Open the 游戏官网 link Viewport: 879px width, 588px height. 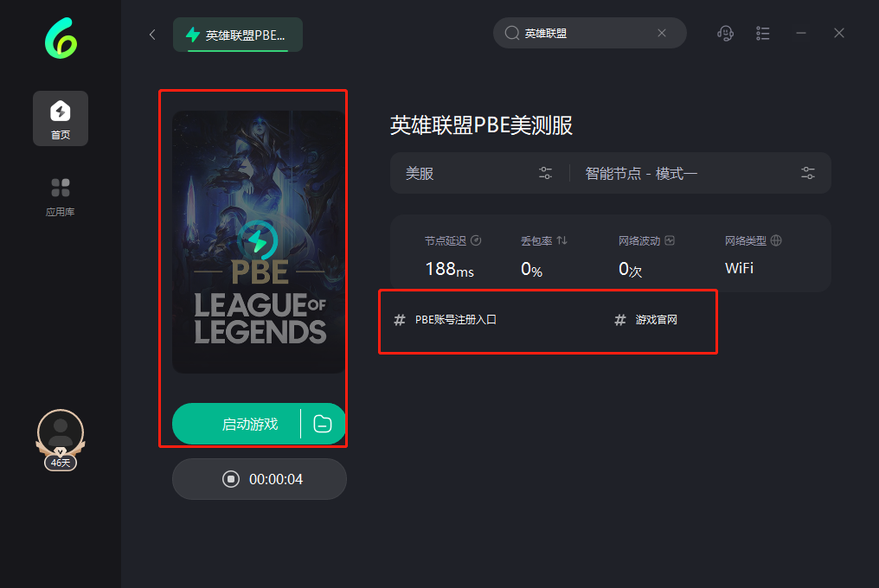tap(645, 319)
